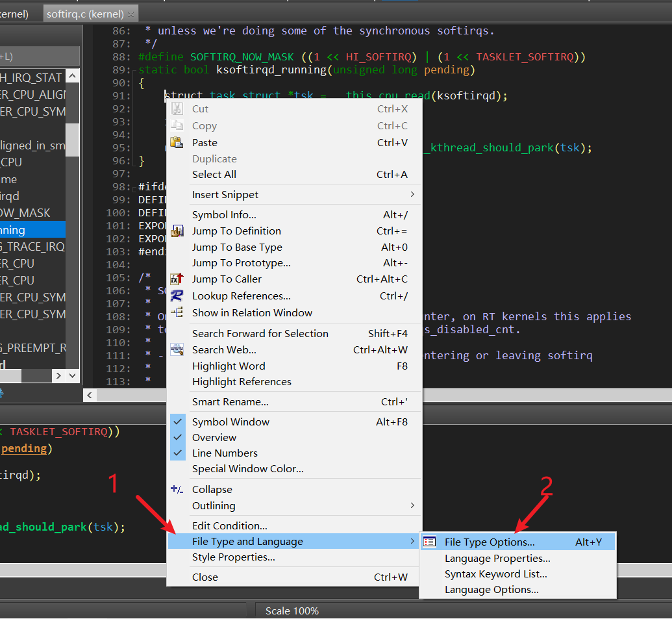Click the pending link in context window

click(x=24, y=448)
